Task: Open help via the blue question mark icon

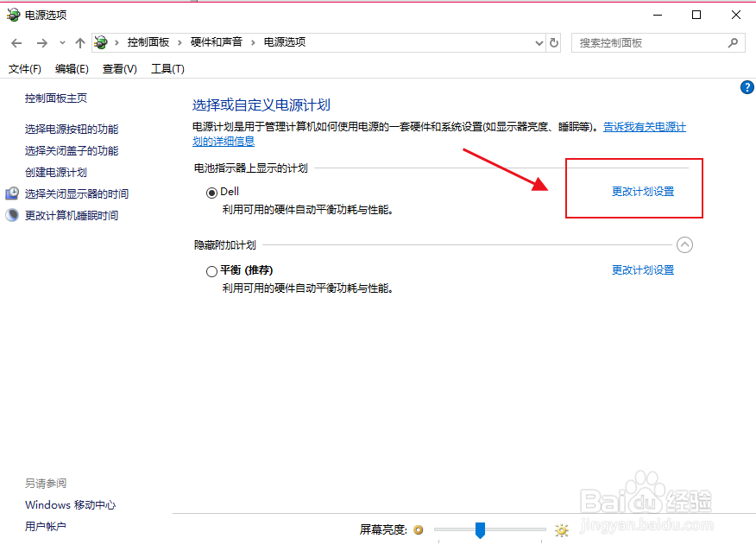Action: coord(747,86)
